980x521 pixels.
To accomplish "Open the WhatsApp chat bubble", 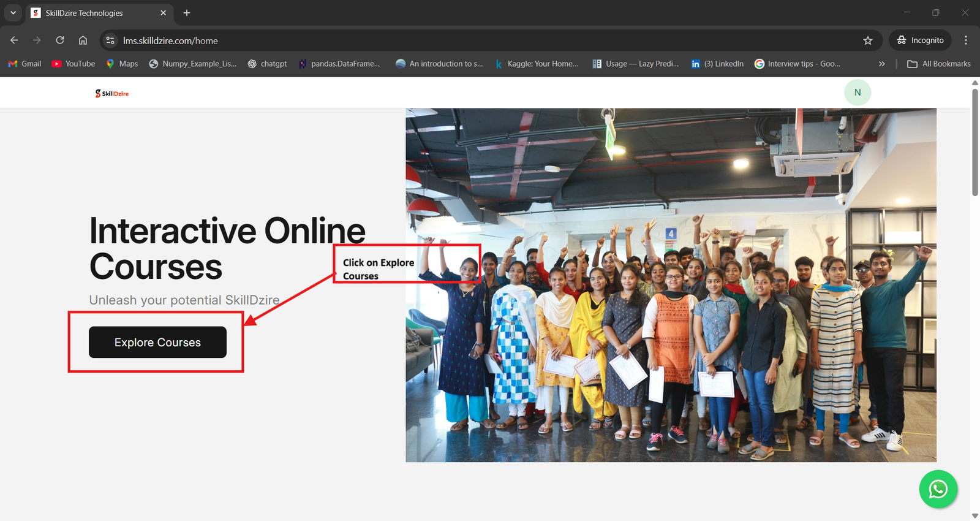I will (938, 489).
